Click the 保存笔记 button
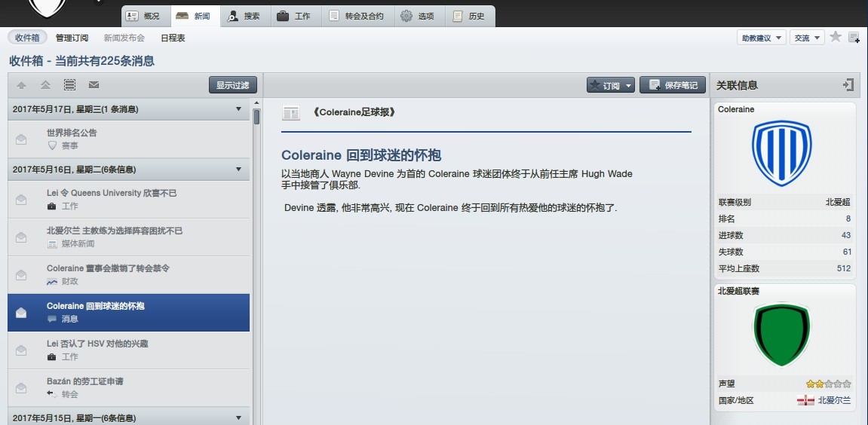This screenshot has width=868, height=425. [x=673, y=85]
